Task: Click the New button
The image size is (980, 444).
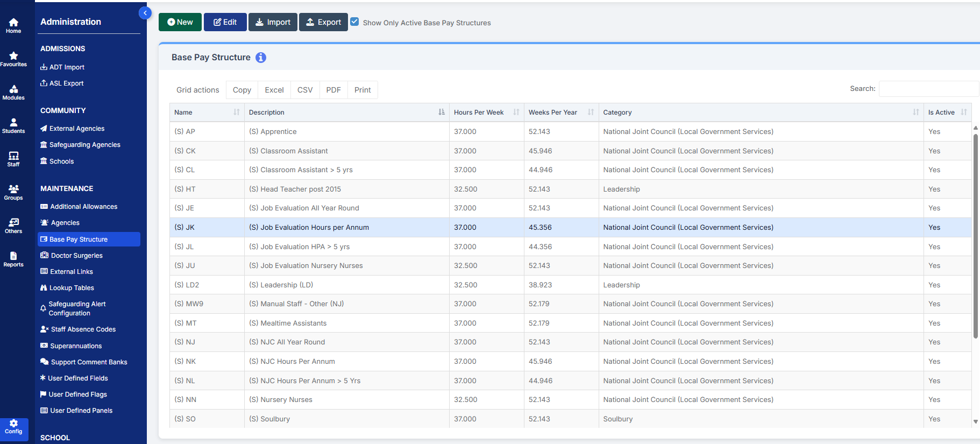Action: click(x=180, y=22)
